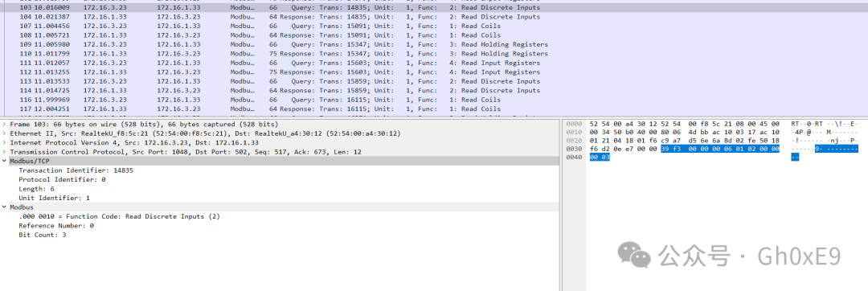Click highlighted bytes 39 f3 in hex pane
This screenshot has width=868, height=291.
click(x=669, y=150)
